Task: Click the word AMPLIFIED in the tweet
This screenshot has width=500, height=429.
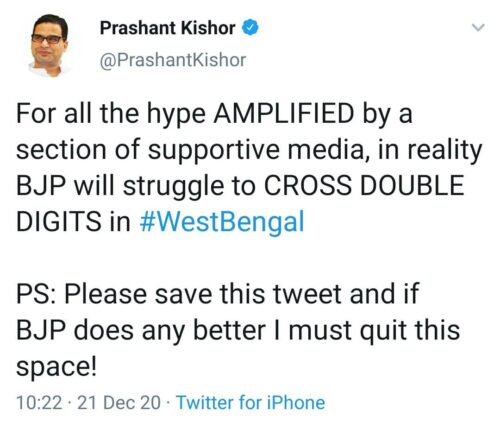Action: pos(284,113)
